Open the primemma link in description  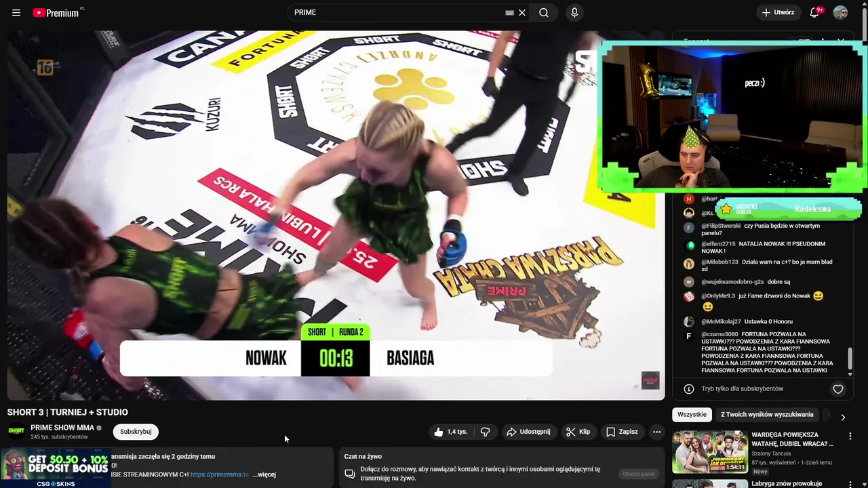tap(220, 474)
